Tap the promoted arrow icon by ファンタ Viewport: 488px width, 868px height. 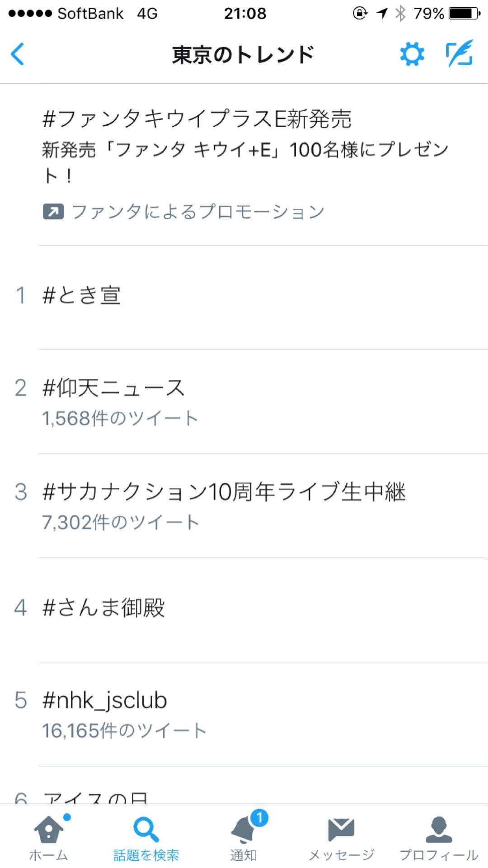53,212
